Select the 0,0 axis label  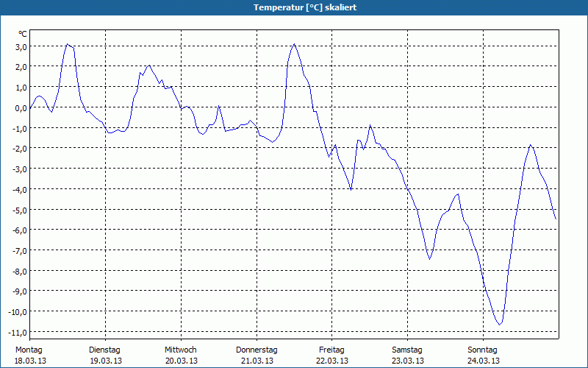click(21, 108)
